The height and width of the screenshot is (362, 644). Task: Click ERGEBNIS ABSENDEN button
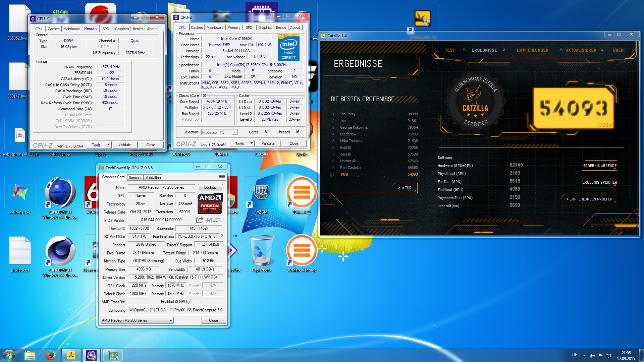point(599,166)
